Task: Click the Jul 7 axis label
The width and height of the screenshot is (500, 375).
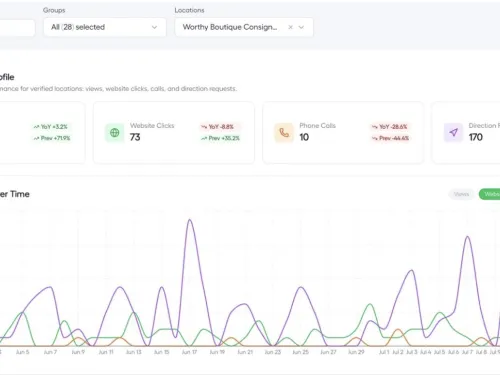Action: pos(467,352)
